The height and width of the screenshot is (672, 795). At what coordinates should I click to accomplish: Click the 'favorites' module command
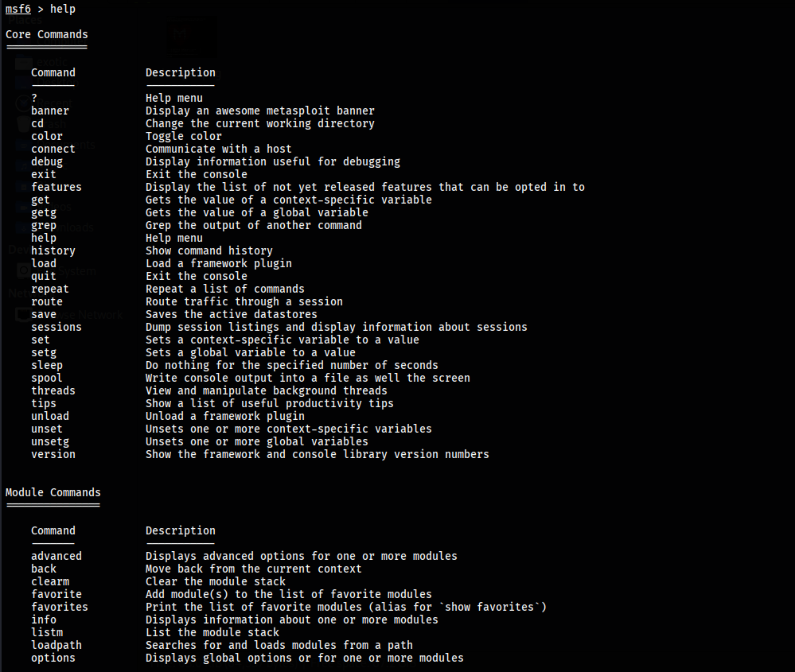click(x=60, y=607)
